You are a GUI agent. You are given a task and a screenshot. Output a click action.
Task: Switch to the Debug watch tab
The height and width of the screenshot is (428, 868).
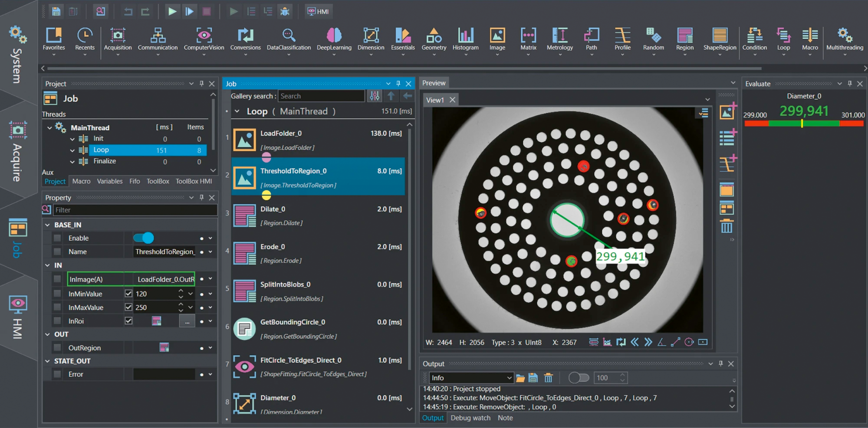(470, 418)
